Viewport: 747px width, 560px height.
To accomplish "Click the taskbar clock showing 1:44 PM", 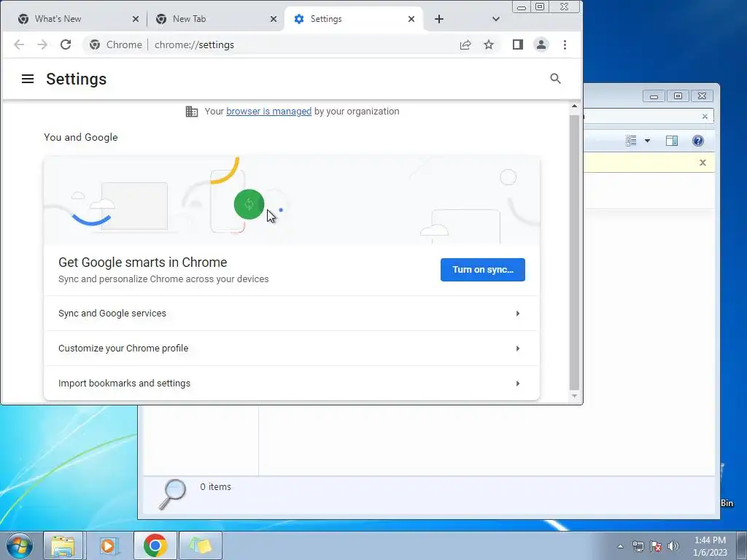I will point(710,546).
